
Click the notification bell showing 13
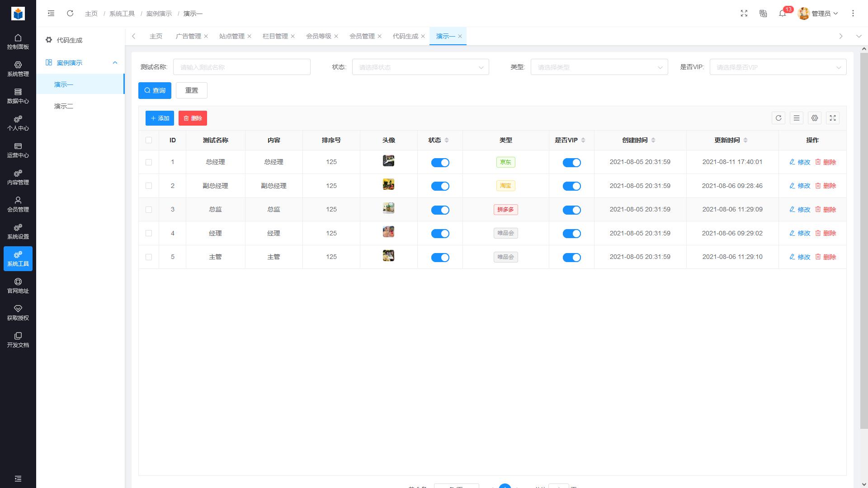[x=783, y=14]
